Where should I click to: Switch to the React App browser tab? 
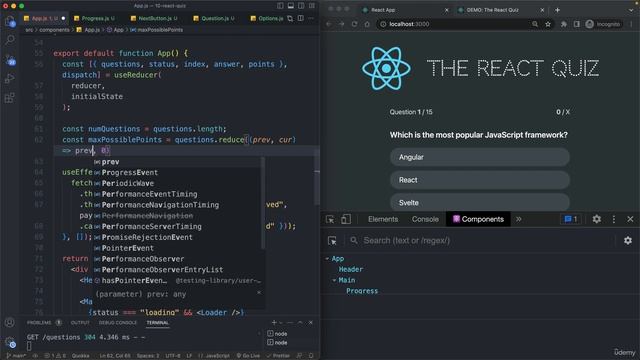coord(405,10)
